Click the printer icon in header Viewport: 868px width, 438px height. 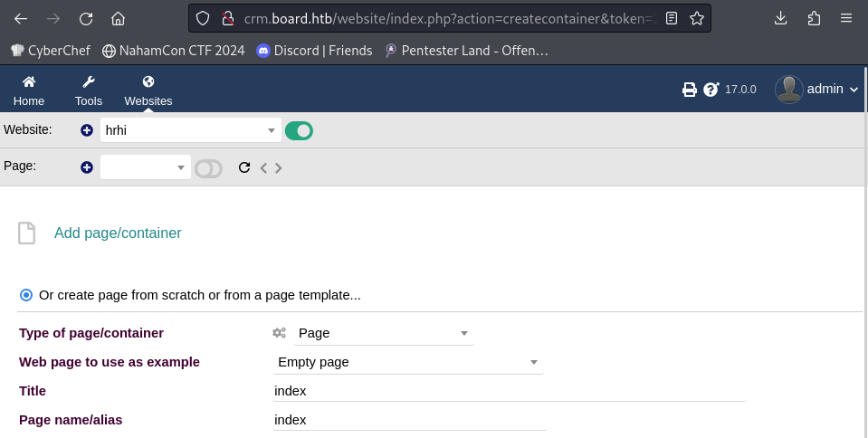(x=689, y=90)
